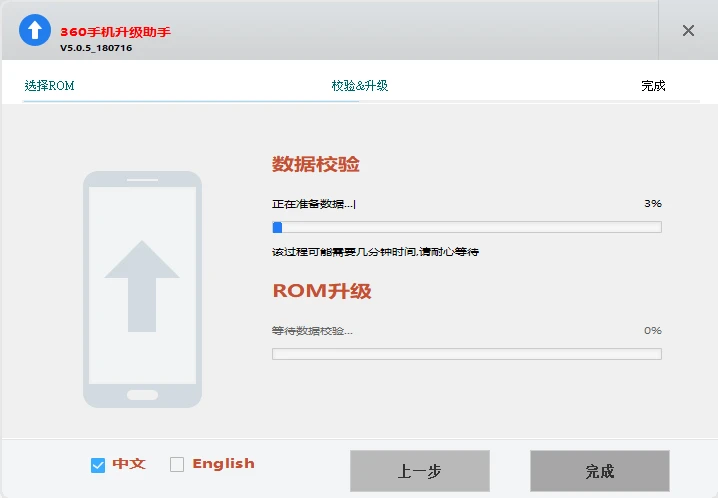718x498 pixels.
Task: Select the 校验&升级 step tab
Action: (359, 86)
